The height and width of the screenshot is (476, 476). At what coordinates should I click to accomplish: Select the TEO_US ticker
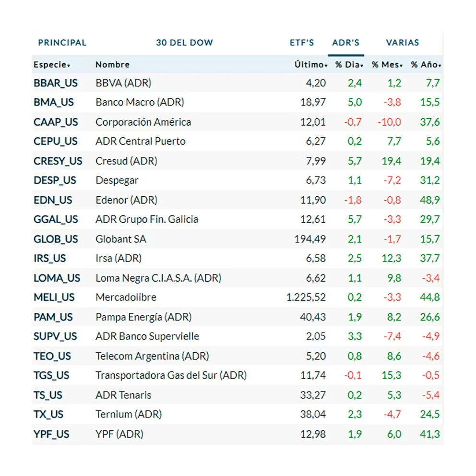click(x=52, y=356)
